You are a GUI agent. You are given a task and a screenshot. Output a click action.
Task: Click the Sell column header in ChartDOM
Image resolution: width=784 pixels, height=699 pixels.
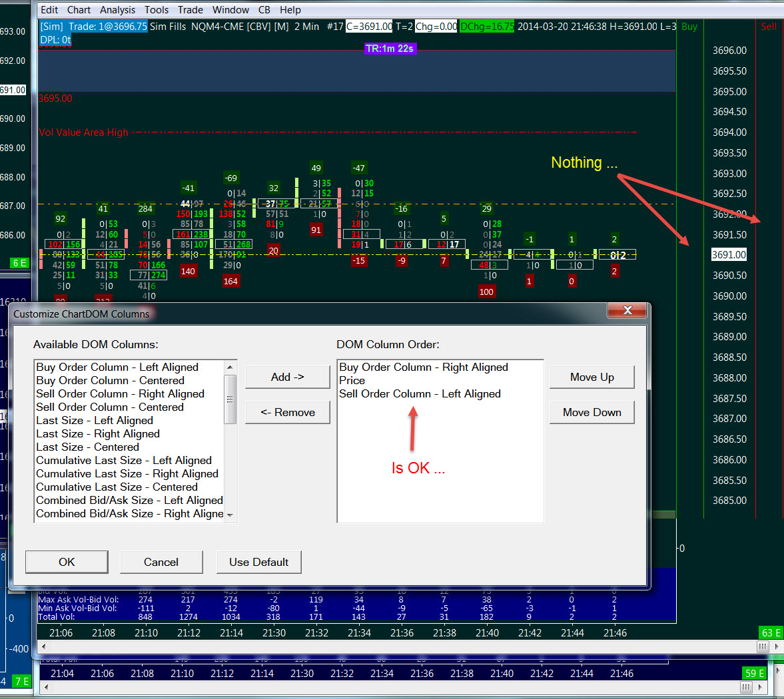pyautogui.click(x=768, y=27)
